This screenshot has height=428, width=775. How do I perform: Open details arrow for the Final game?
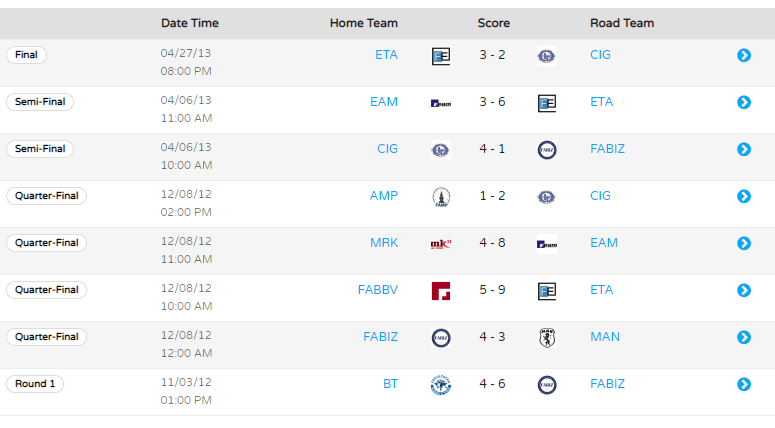[x=743, y=55]
